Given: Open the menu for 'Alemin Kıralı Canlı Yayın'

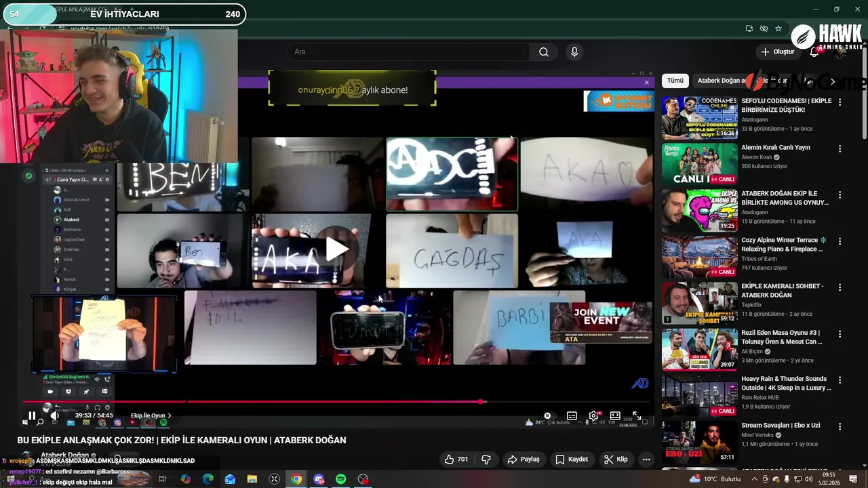Looking at the screenshot, I should pyautogui.click(x=840, y=148).
